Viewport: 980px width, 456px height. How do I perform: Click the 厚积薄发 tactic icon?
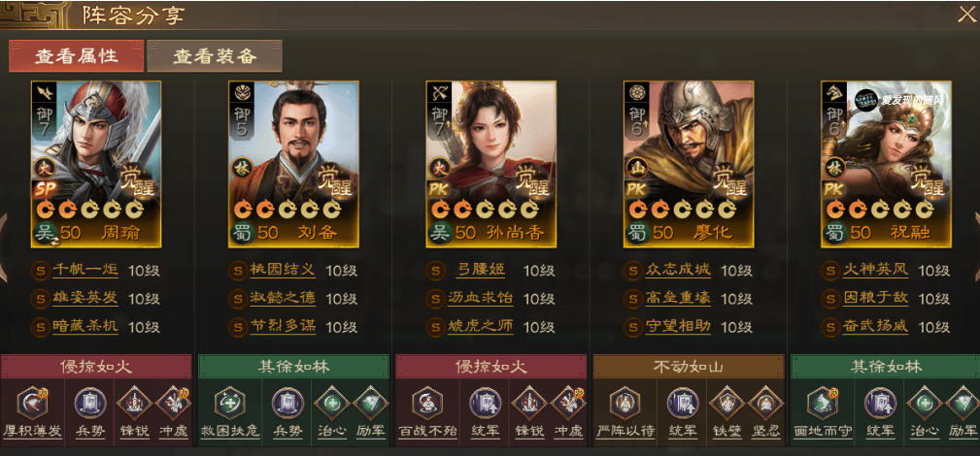[31, 403]
